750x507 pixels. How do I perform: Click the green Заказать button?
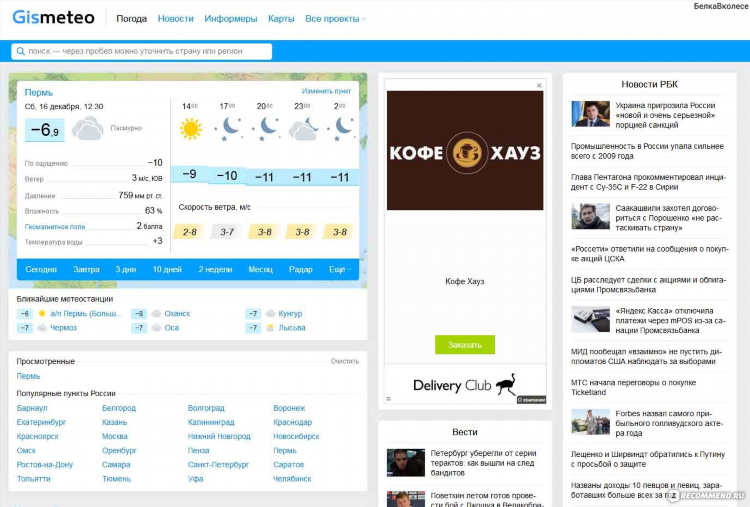464,344
